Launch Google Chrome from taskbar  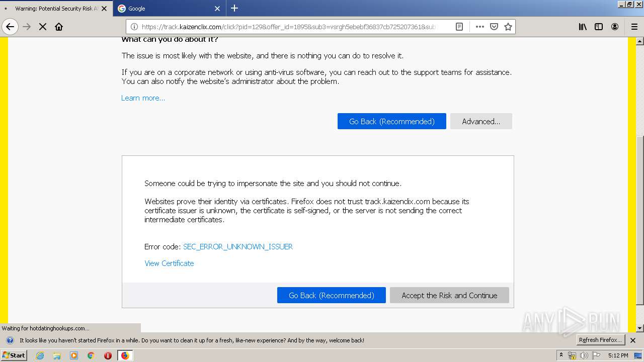coord(91,355)
